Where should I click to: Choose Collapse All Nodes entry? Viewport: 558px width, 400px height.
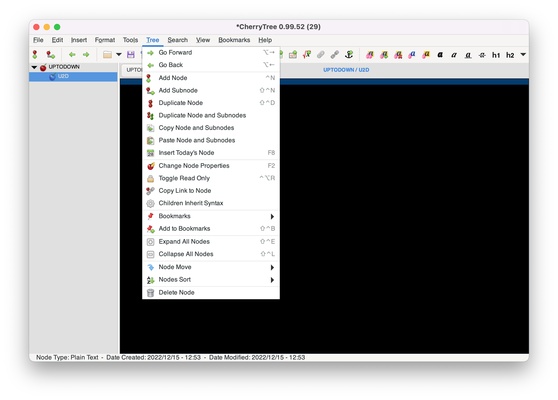(x=211, y=254)
